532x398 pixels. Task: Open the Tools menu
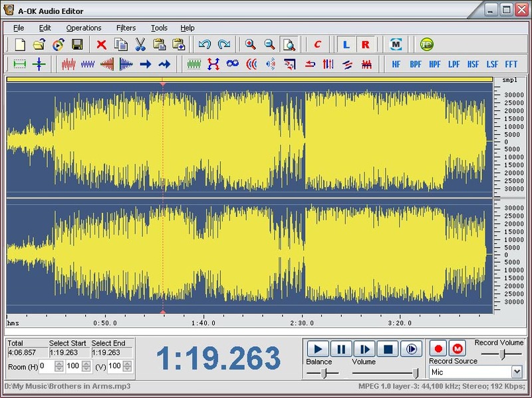[159, 28]
